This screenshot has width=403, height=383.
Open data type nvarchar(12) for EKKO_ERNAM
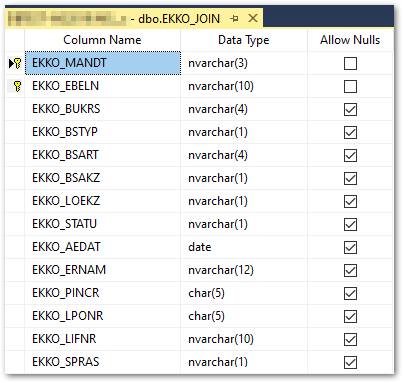244,270
